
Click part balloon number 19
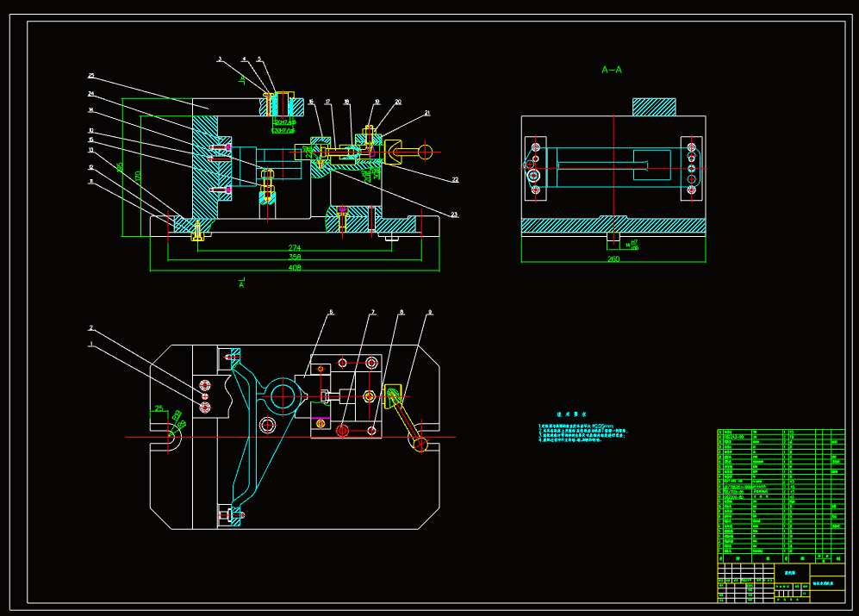click(377, 102)
